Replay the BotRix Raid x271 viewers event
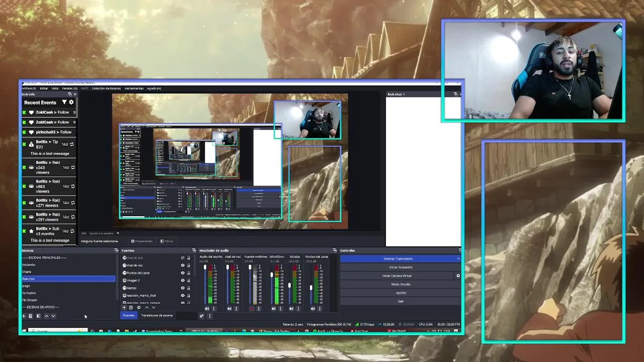The height and width of the screenshot is (362, 644). [72, 203]
